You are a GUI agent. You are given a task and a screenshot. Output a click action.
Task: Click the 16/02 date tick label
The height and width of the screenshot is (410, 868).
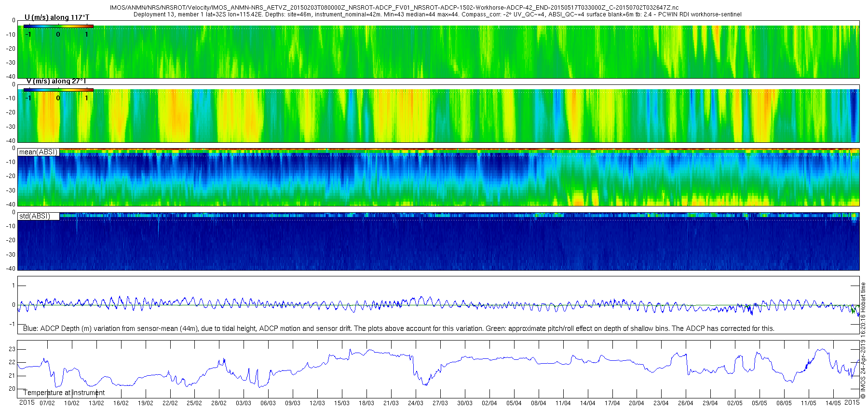coord(121,403)
